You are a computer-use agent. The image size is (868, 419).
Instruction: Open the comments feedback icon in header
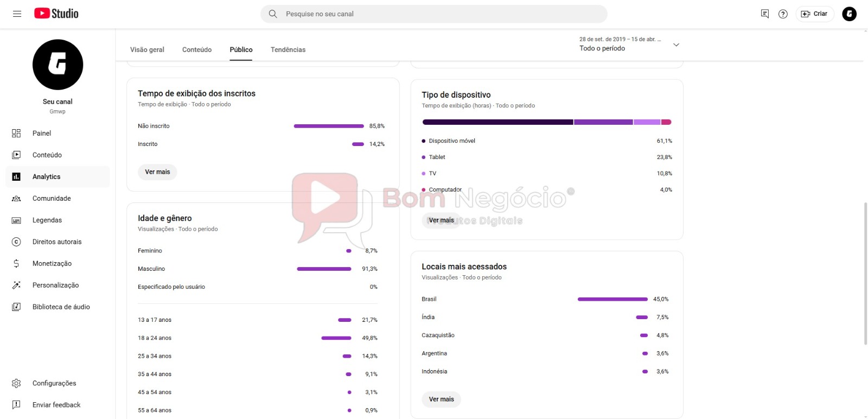765,14
